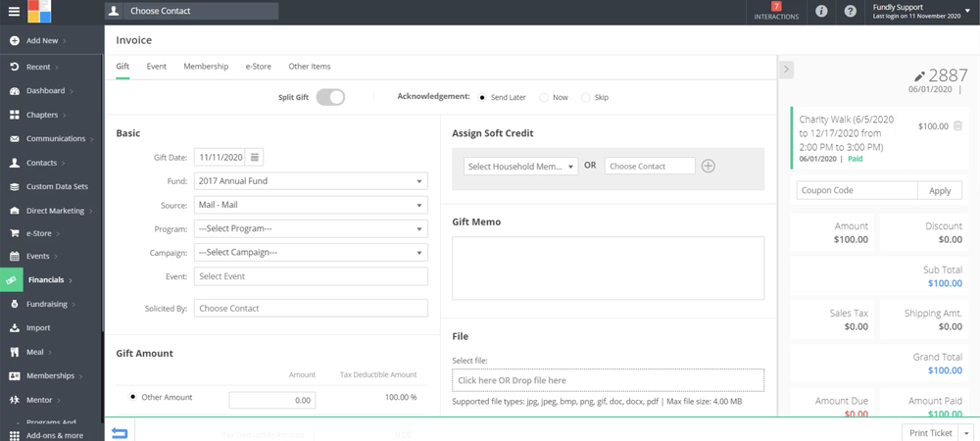Switch to the Membership tab
Image resolution: width=980 pixels, height=441 pixels.
pos(206,67)
